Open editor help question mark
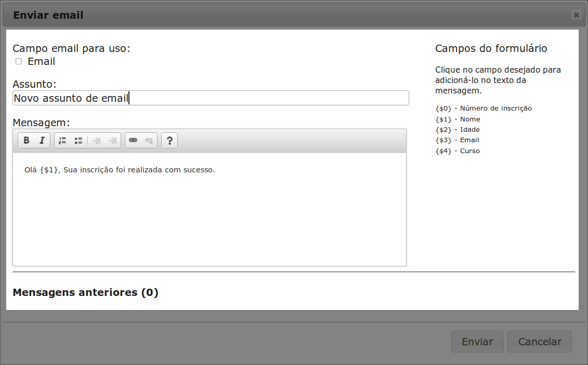588x365 pixels. [x=169, y=141]
